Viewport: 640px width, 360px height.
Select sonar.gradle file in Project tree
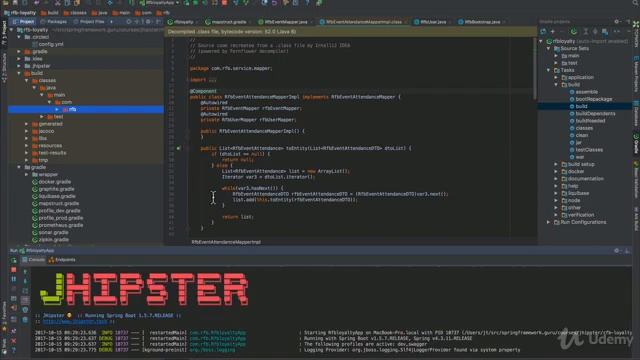(50, 233)
